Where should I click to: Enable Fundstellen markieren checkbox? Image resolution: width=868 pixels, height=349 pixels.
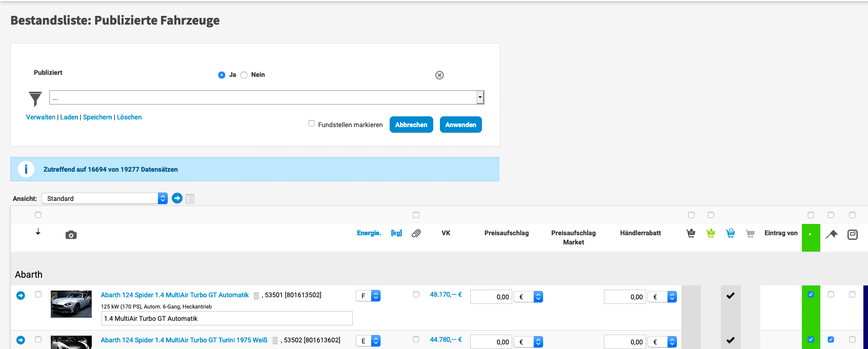(311, 124)
